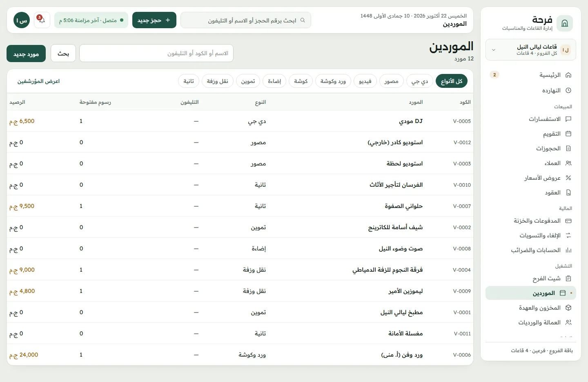Viewport: 588px width, 382px height.
Task: Open عروض الأسعار percent icon
Action: [x=568, y=178]
